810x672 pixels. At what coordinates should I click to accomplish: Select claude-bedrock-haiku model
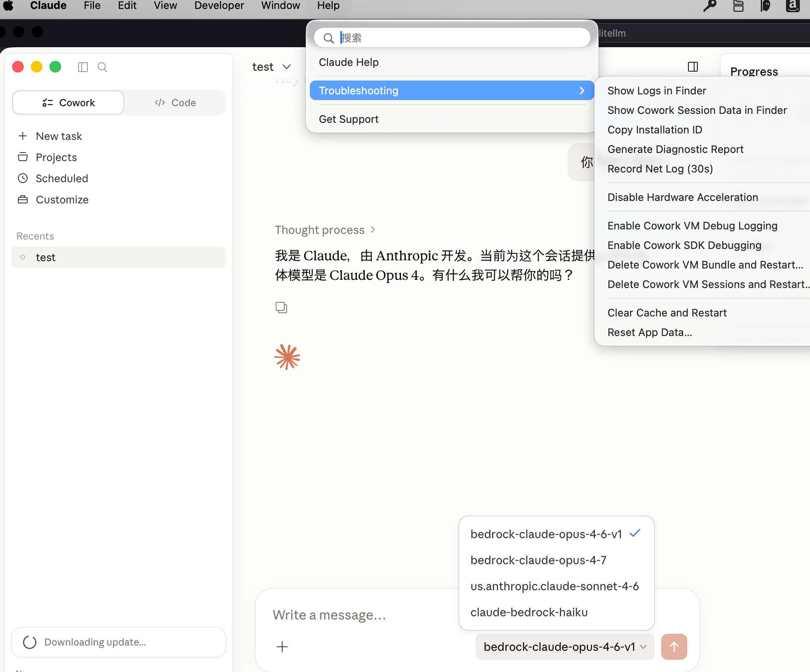[x=556, y=612]
